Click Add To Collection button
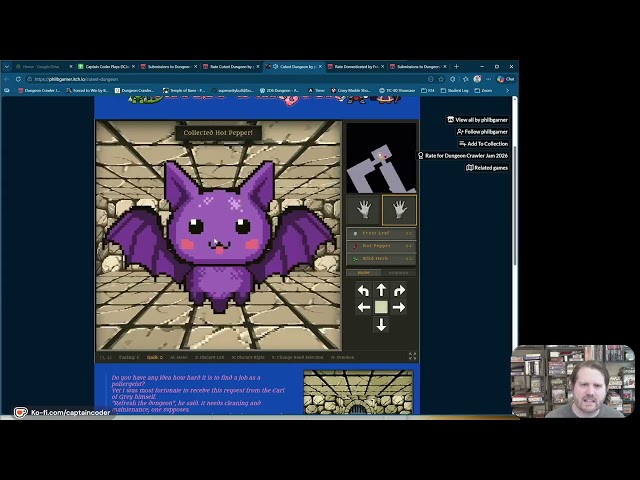Image resolution: width=640 pixels, height=480 pixels. click(x=483, y=144)
